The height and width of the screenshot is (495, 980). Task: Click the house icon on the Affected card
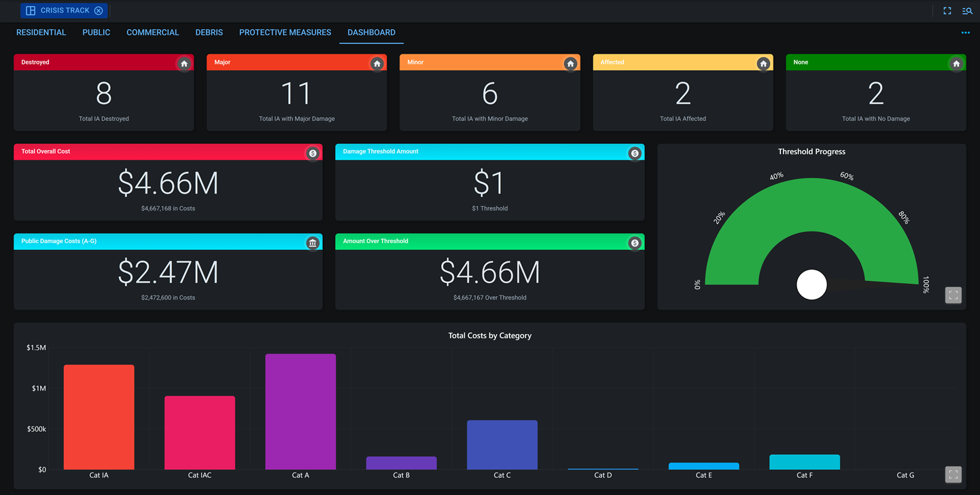763,62
